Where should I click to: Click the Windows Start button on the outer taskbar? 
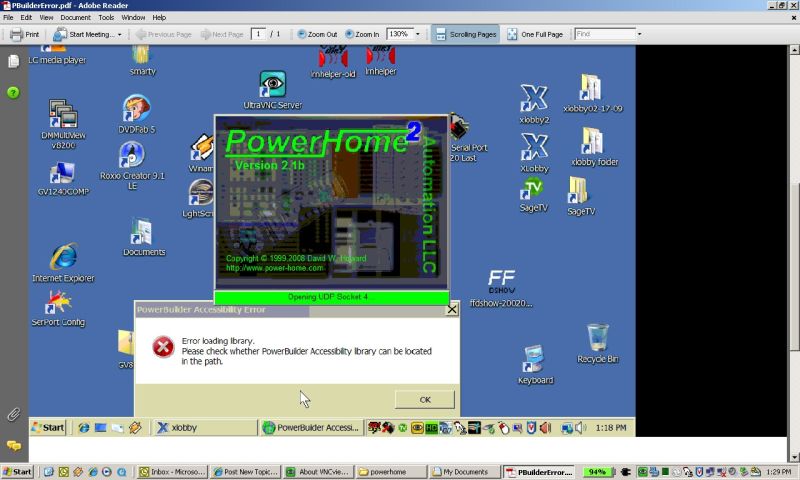tap(17, 472)
